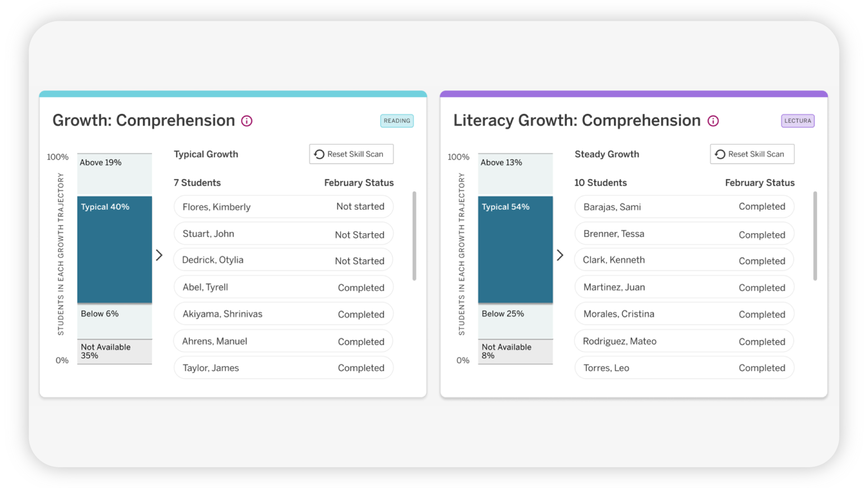Select the Below 6% chart segment
Image resolution: width=868 pixels, height=488 pixels.
(114, 321)
